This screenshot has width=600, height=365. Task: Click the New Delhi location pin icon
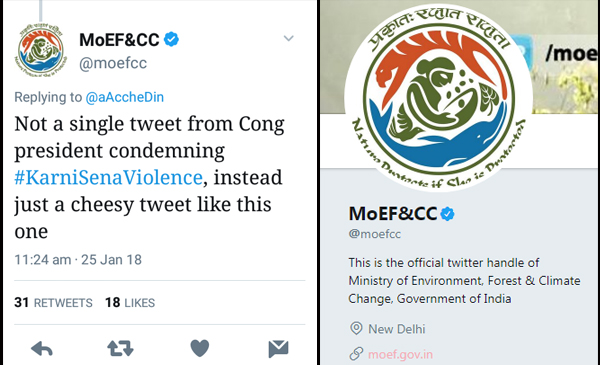pos(356,328)
